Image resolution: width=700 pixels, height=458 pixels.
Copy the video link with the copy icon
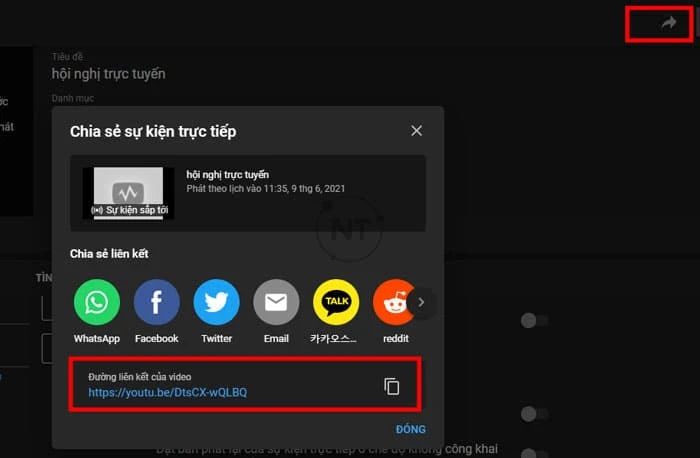(392, 386)
